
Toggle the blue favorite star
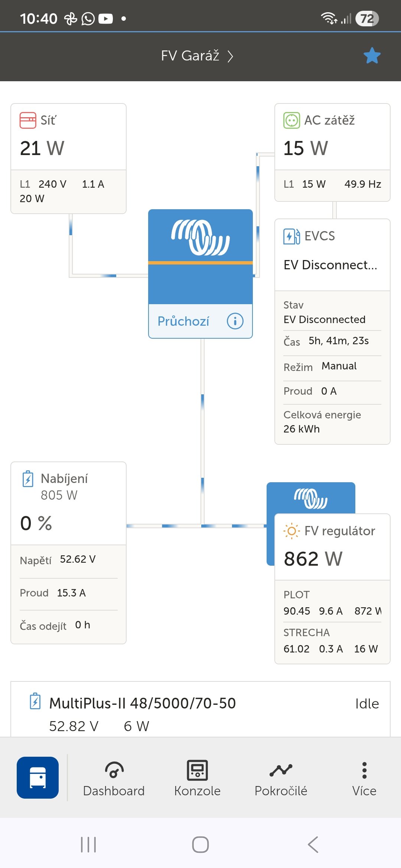(372, 56)
